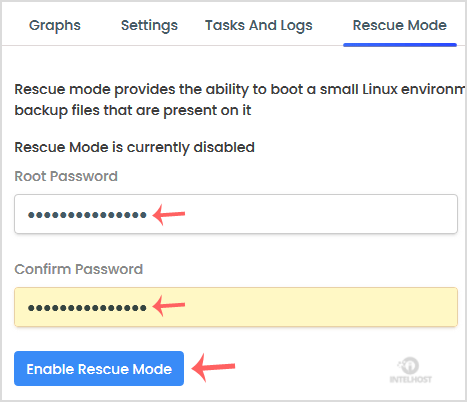Click the Intelhost watermark logo icon
The width and height of the screenshot is (467, 402).
point(409,366)
